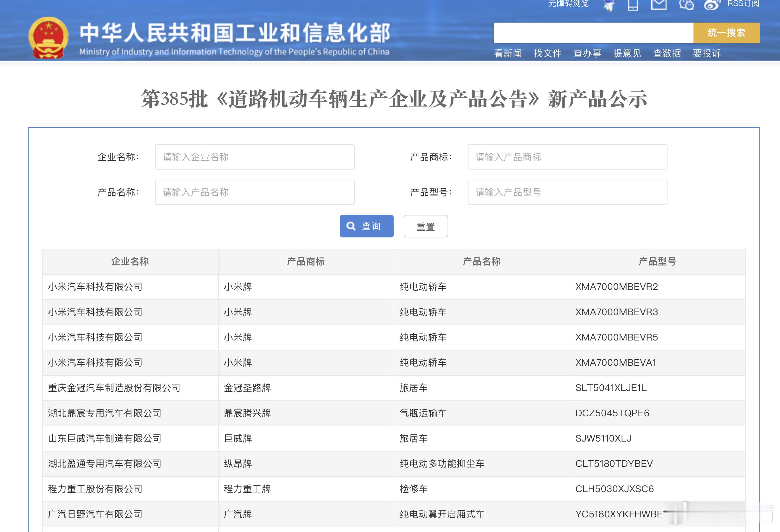Select model SLT5041XLJE1L cell
Screen dimensions: 780x532
(x=657, y=388)
